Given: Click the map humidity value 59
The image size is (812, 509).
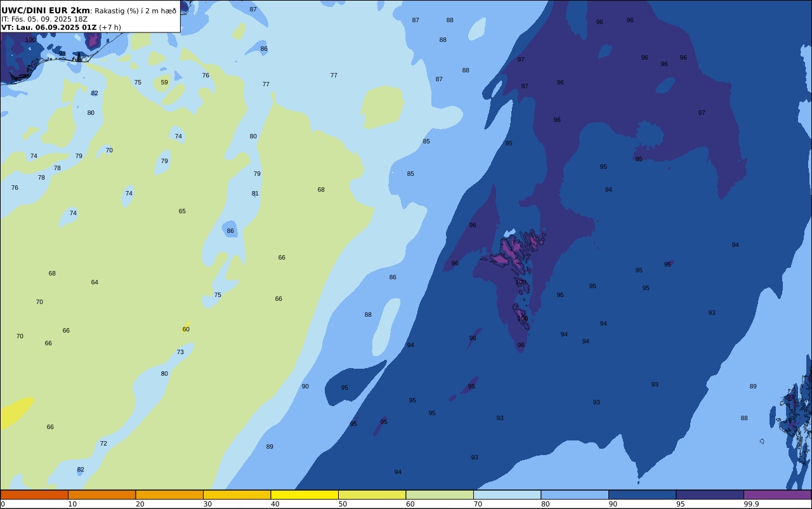Looking at the screenshot, I should [x=164, y=83].
